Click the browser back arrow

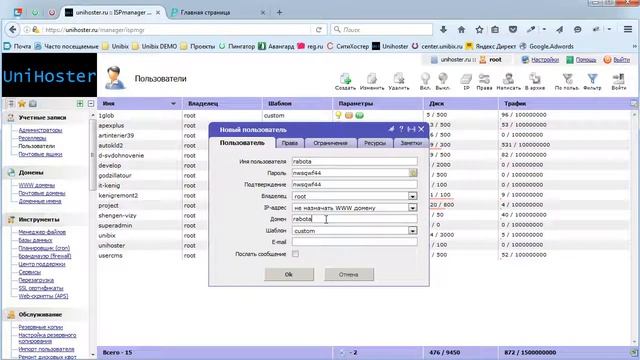click(13, 29)
